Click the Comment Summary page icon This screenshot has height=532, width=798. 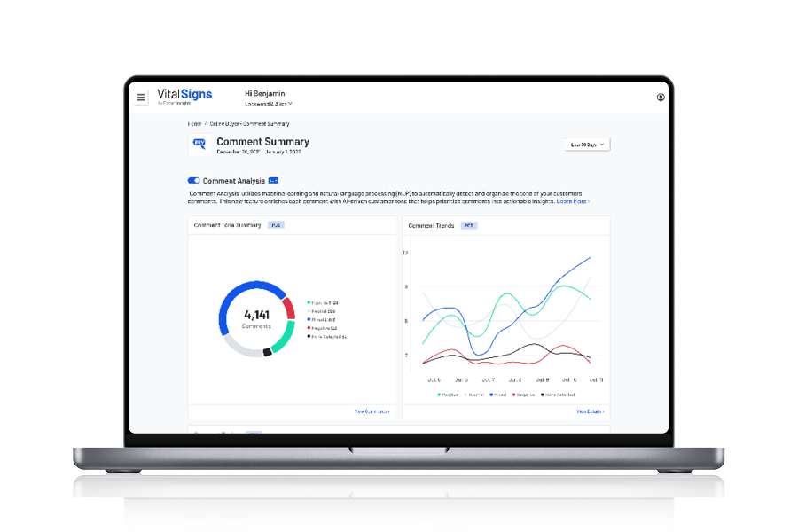199,145
